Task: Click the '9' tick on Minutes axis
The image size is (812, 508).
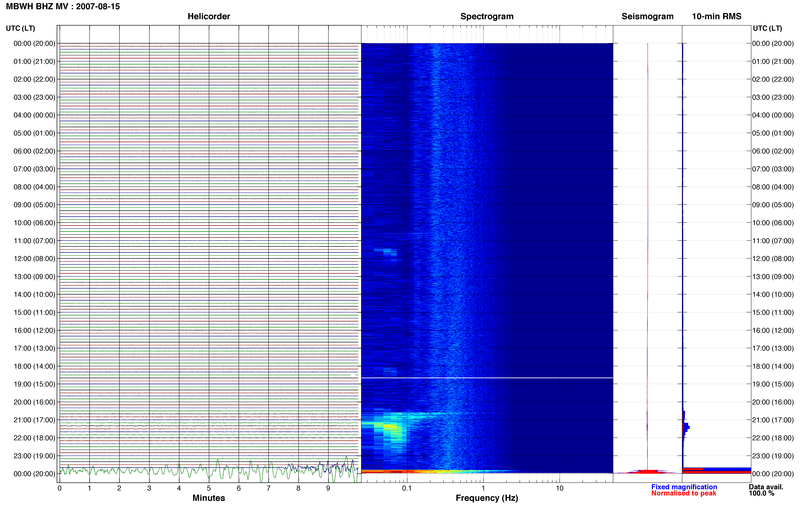Action: point(328,488)
